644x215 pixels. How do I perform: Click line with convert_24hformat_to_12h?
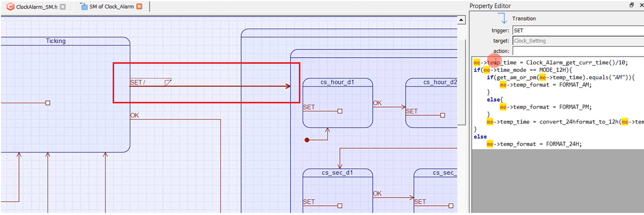click(565, 122)
